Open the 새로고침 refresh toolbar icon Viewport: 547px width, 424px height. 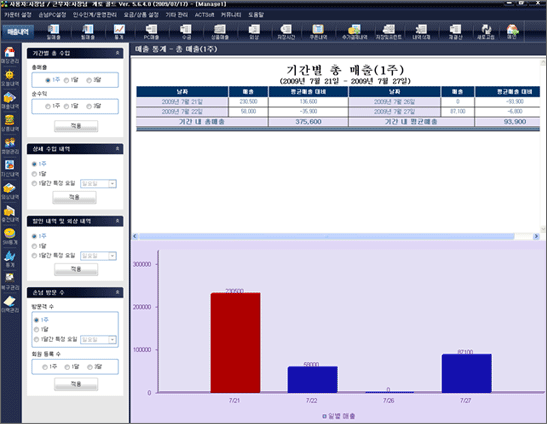pyautogui.click(x=486, y=31)
